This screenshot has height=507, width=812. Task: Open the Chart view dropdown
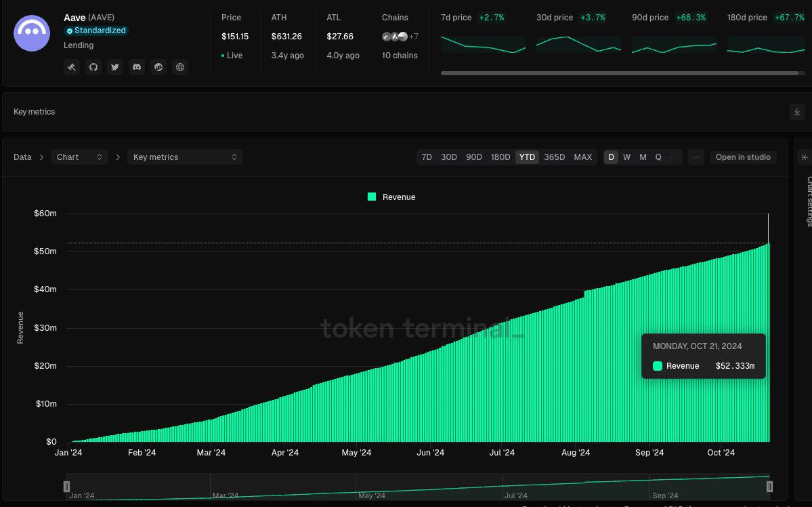pyautogui.click(x=79, y=157)
